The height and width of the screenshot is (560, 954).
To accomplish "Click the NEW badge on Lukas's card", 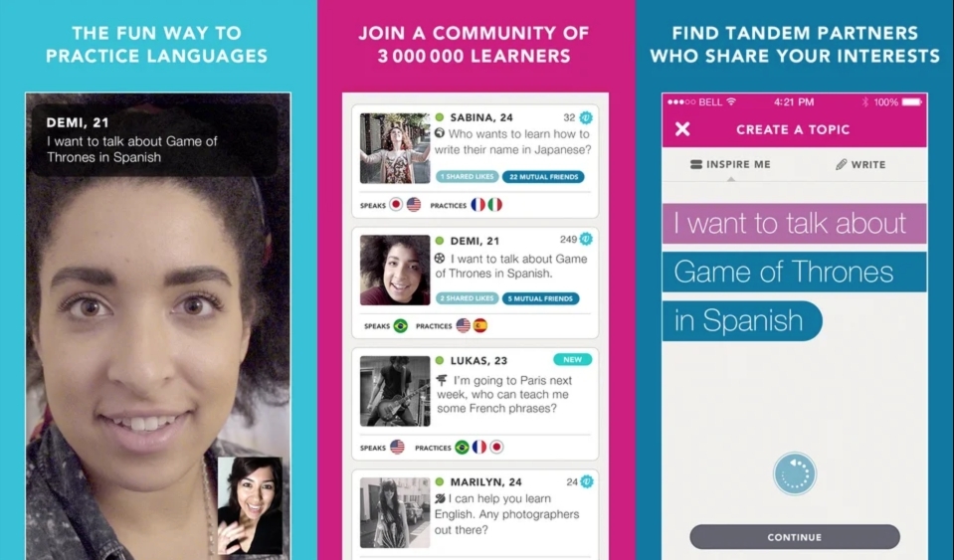I will pyautogui.click(x=573, y=359).
